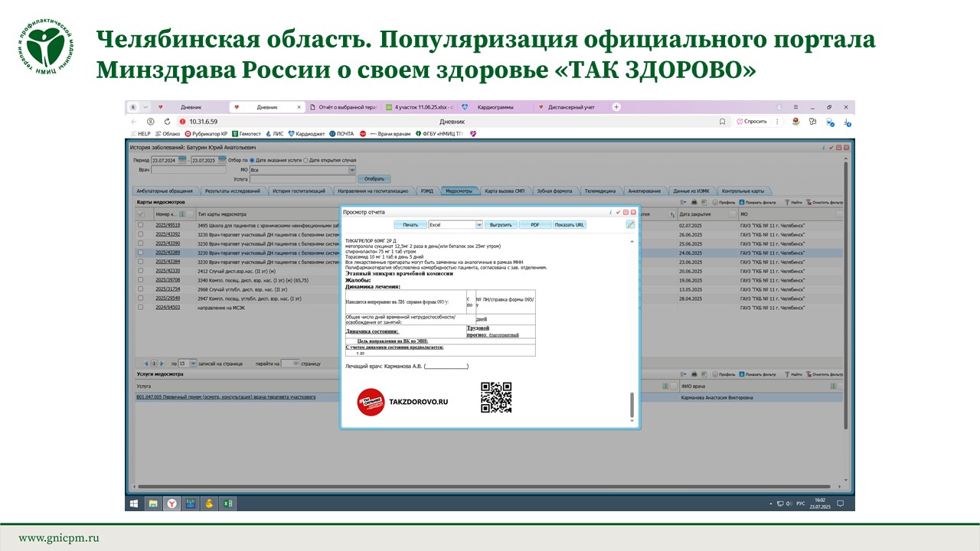Click the bookmark icon in address bar
Viewport: 980px width, 551px height.
(x=722, y=122)
